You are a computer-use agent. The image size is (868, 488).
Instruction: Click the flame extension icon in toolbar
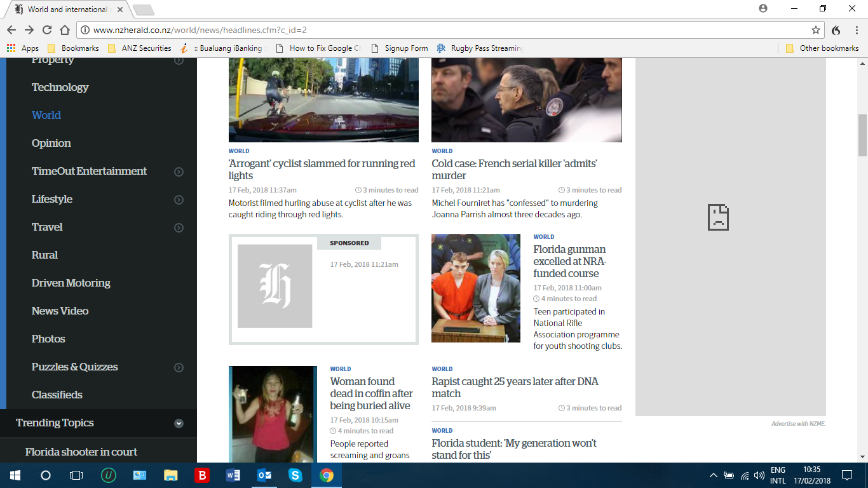836,30
